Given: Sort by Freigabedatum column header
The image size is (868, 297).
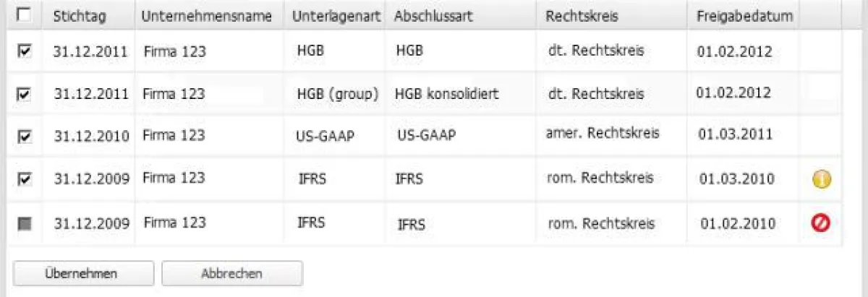Looking at the screenshot, I should (x=745, y=16).
